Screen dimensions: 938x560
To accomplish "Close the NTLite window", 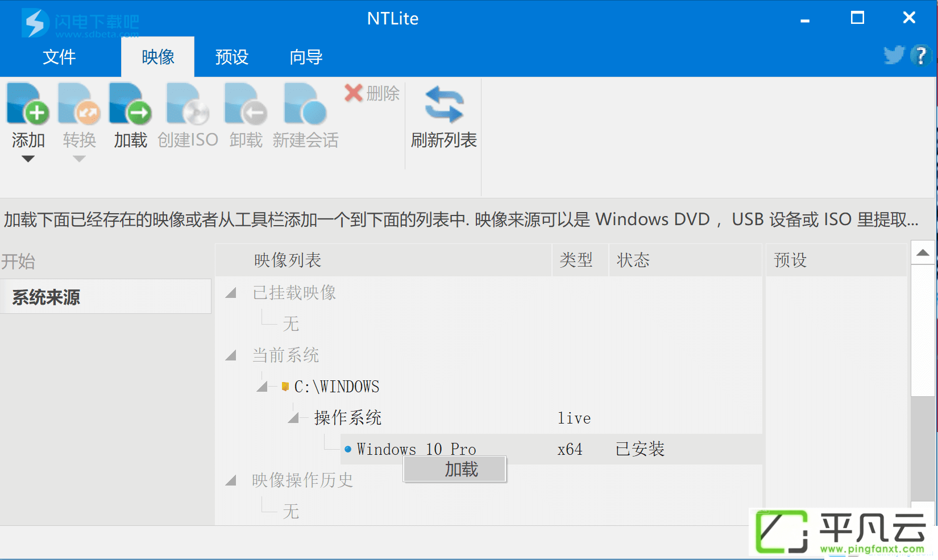I will pos(909,18).
